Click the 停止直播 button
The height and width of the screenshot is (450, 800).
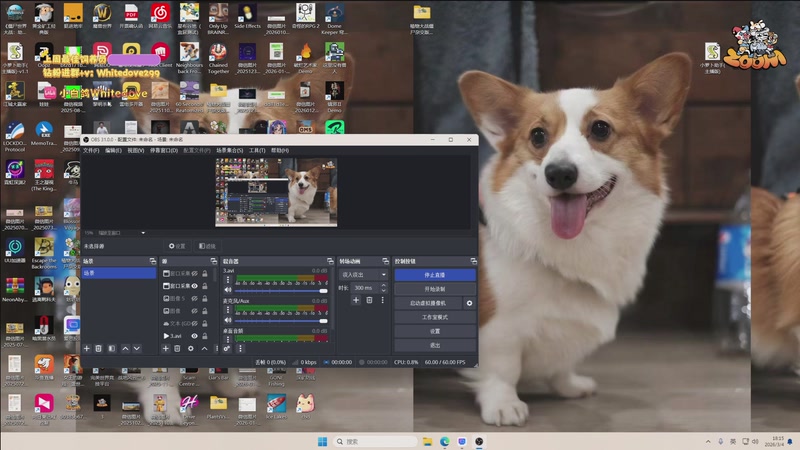click(434, 274)
